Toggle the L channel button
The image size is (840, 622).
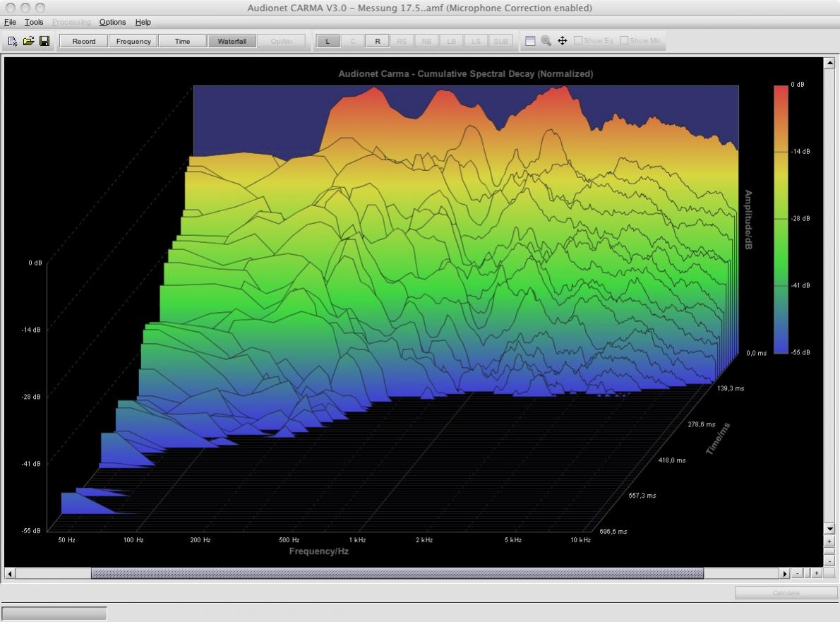coord(328,41)
